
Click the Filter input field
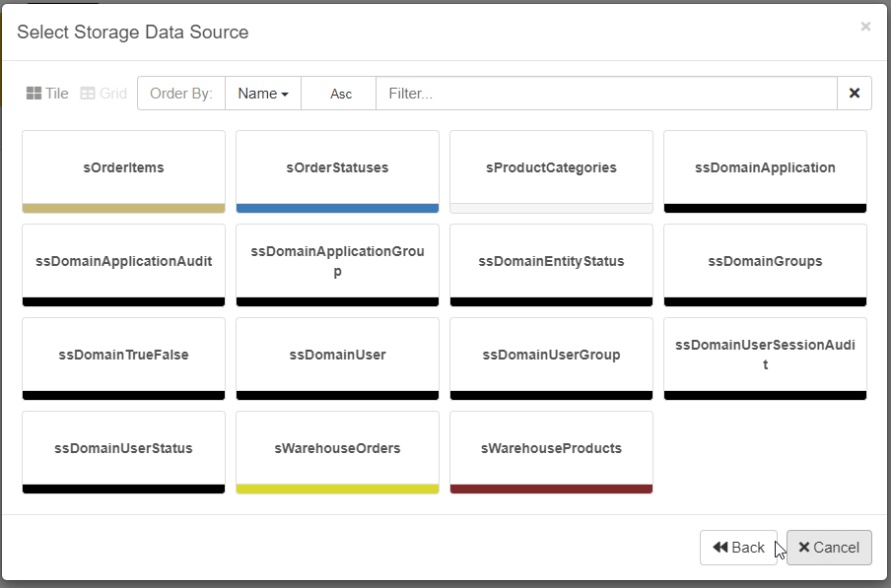click(x=606, y=94)
